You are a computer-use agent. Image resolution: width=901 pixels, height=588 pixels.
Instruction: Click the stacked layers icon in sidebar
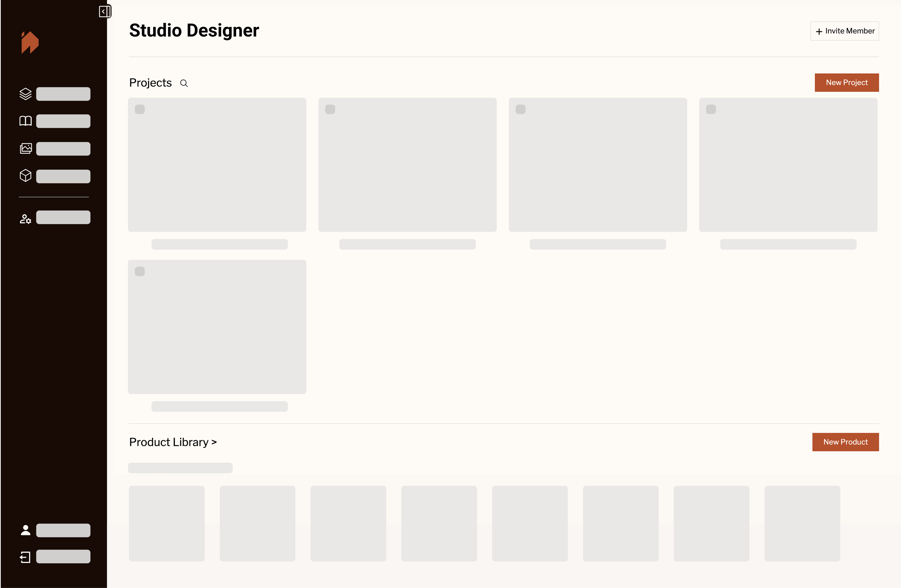[25, 94]
